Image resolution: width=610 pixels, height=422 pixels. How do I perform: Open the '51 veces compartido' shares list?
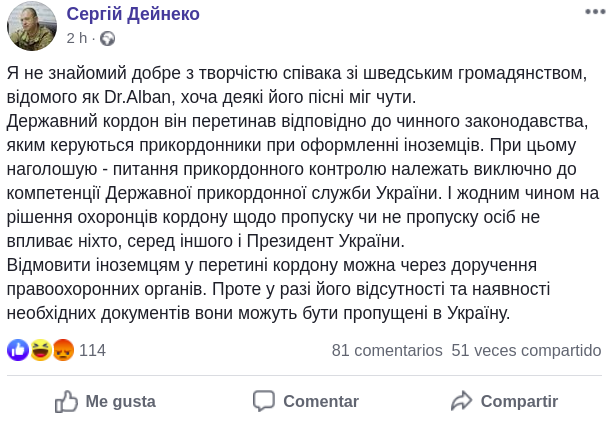pyautogui.click(x=526, y=350)
